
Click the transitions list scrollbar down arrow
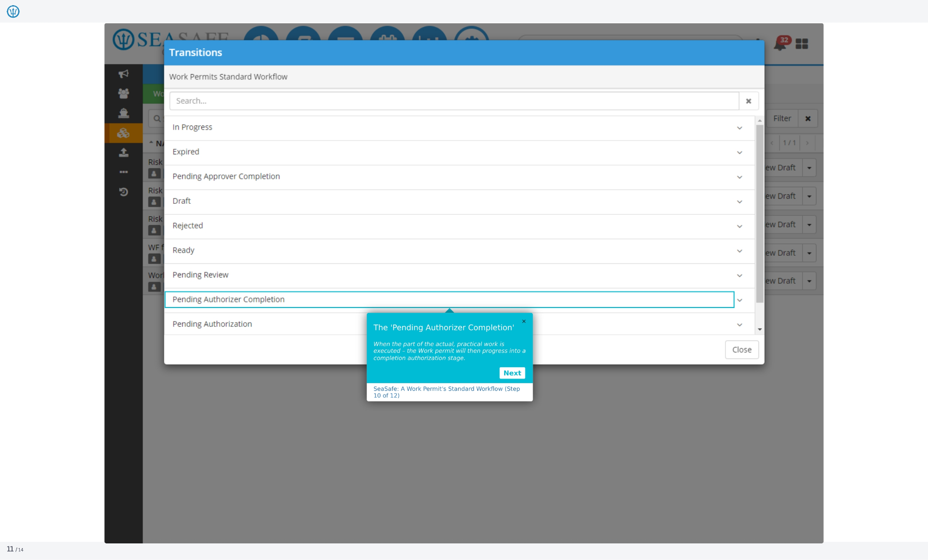tap(759, 329)
